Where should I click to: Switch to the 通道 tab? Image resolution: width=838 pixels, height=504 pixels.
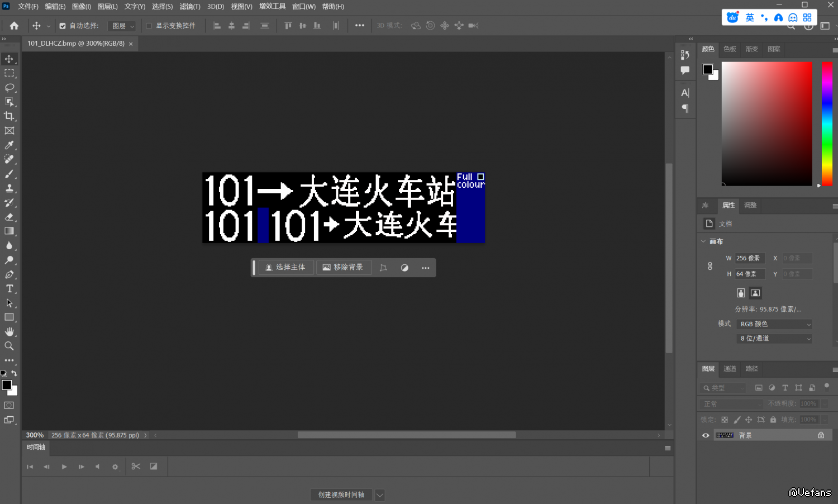(730, 369)
